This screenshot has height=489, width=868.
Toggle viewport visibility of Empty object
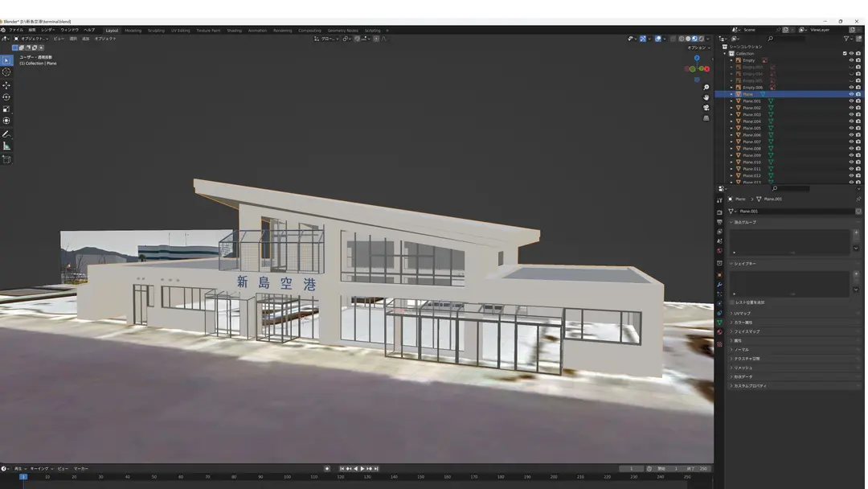tap(851, 60)
